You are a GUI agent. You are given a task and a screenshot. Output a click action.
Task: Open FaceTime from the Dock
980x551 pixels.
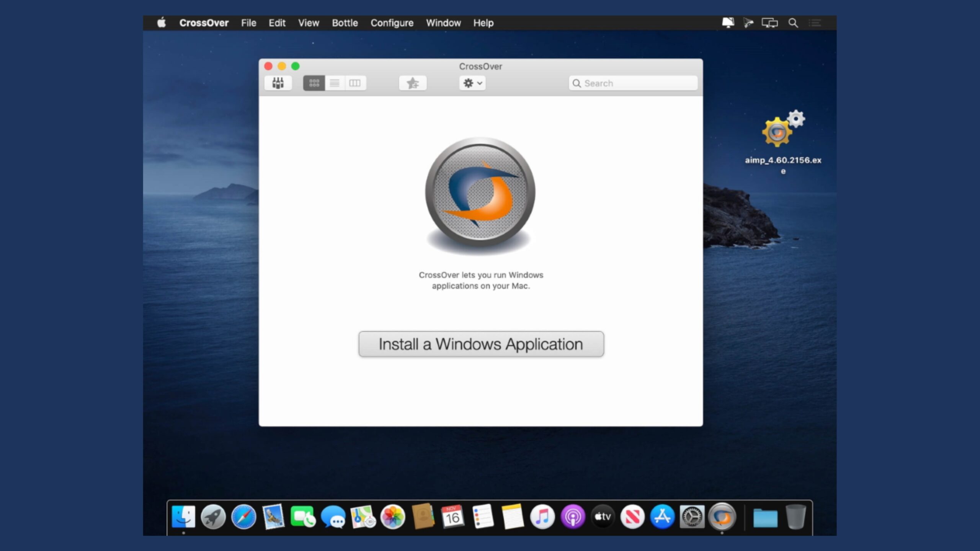pos(303,517)
